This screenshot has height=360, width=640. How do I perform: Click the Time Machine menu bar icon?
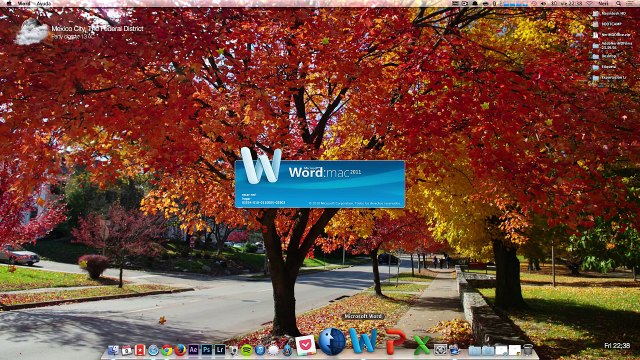(534, 3)
